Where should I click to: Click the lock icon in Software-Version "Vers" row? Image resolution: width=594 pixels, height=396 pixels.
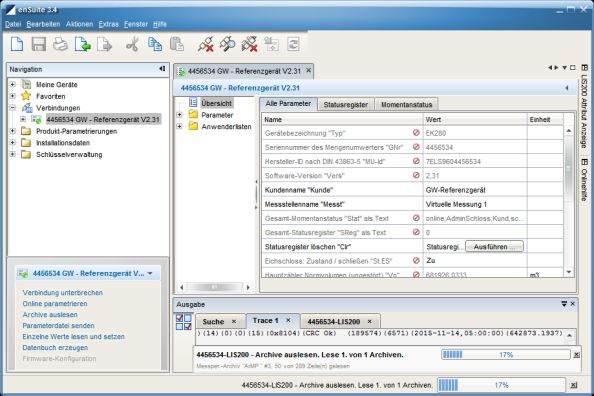416,175
